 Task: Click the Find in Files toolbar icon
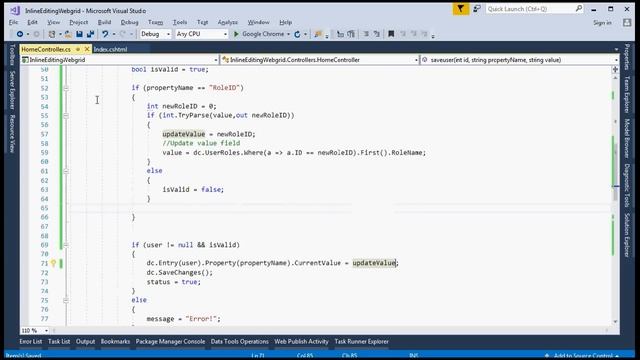tap(318, 34)
